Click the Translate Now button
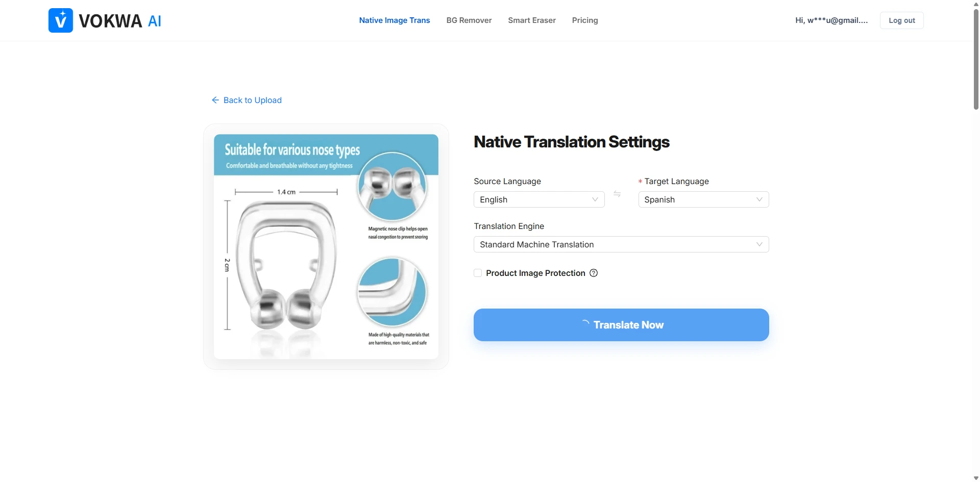This screenshot has width=980, height=482. [x=621, y=325]
